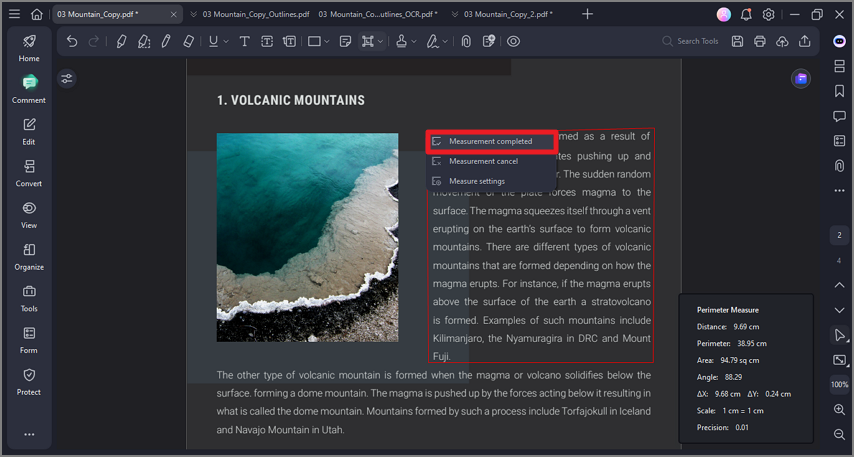The height and width of the screenshot is (457, 854).
Task: Open the Organize sidebar section
Action: pyautogui.click(x=29, y=257)
